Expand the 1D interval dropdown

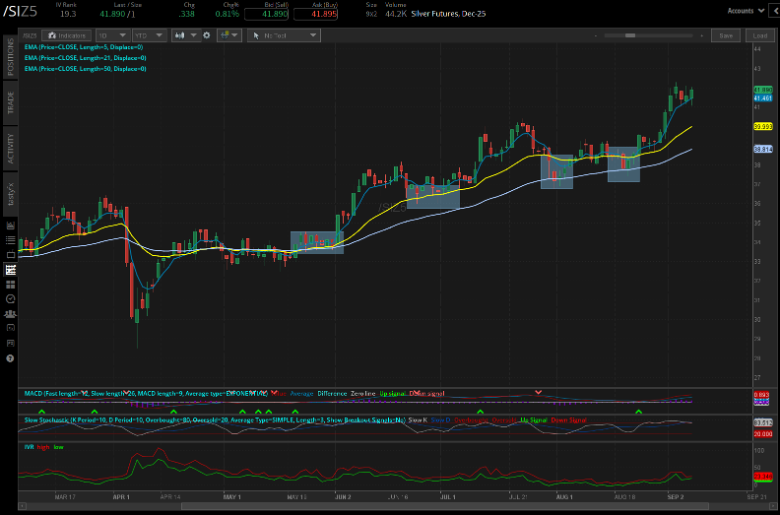coord(111,35)
